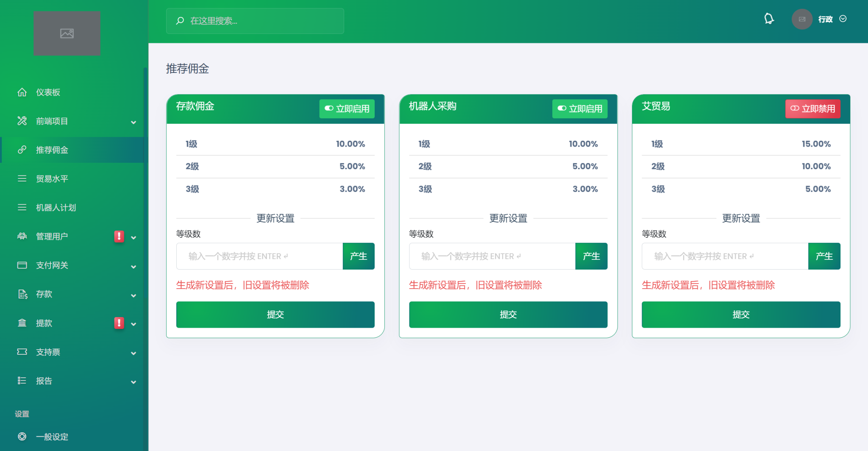The image size is (868, 451).
Task: Toggle 立即禁用 on the 艾贸易 card
Action: pos(812,109)
